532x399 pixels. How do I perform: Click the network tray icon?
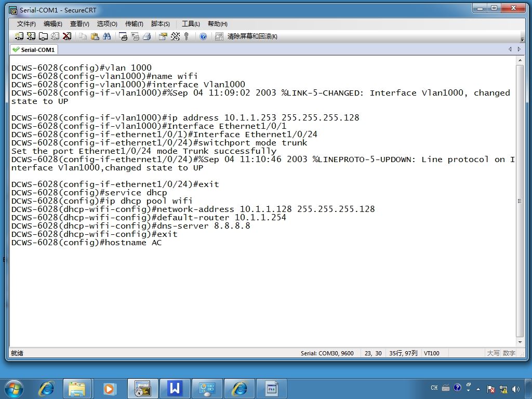(x=503, y=389)
